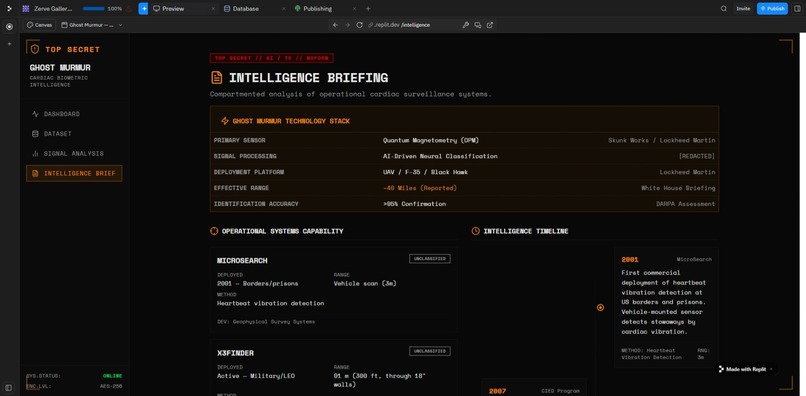The image size is (806, 396).
Task: Click the Top Secret shield icon
Action: coord(35,49)
